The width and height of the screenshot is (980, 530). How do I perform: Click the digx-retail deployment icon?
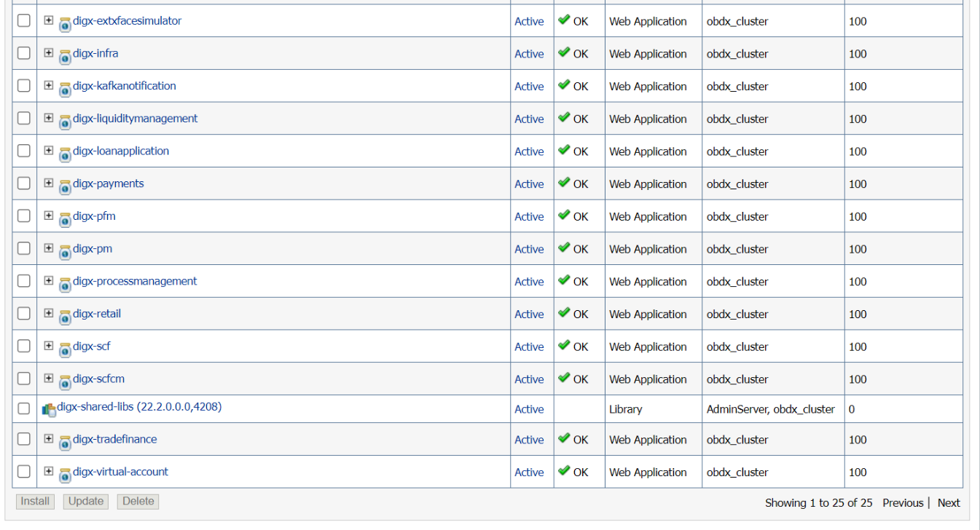(x=65, y=316)
